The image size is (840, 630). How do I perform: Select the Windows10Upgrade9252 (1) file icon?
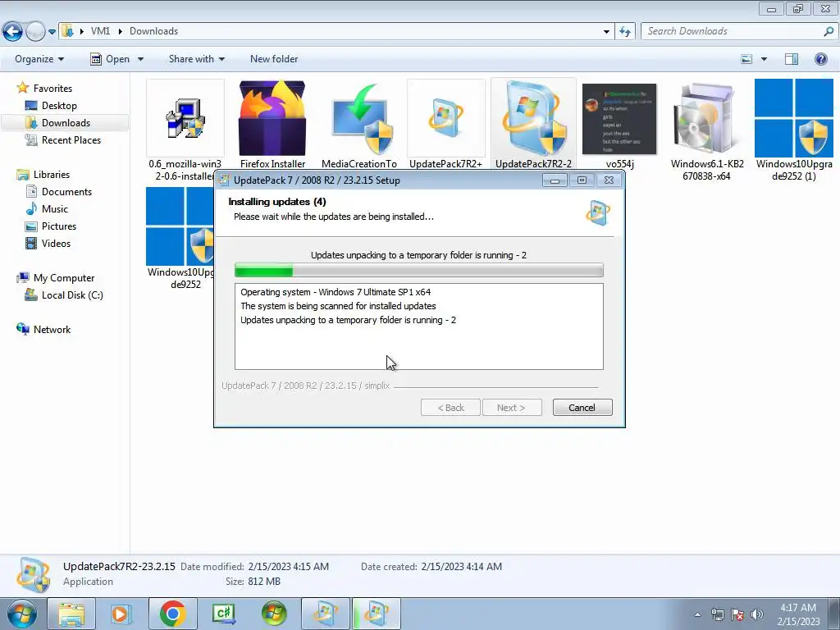coord(794,118)
